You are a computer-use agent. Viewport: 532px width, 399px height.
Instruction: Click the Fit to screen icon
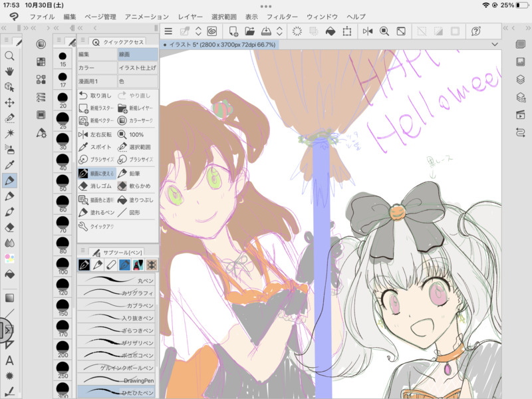401,31
